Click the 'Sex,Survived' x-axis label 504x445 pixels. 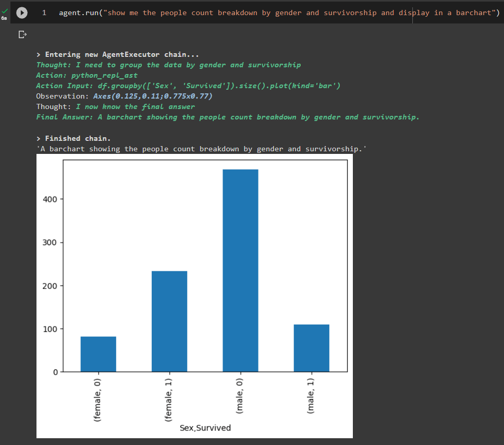click(205, 428)
